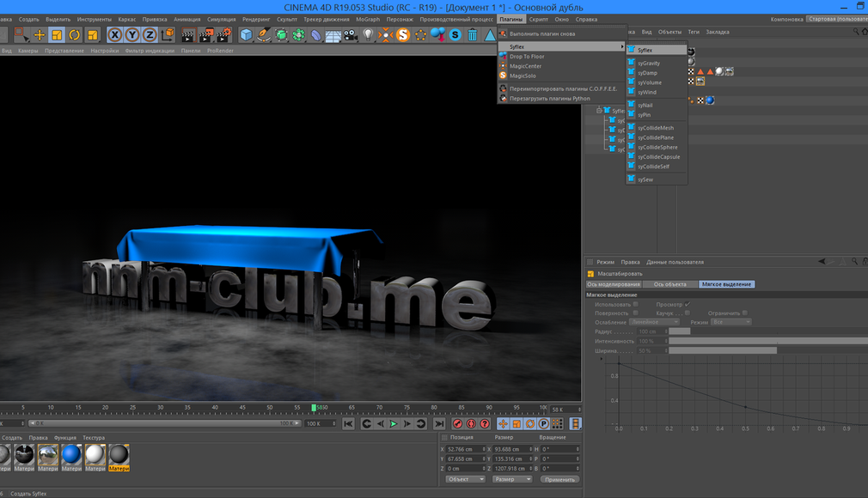868x498 pixels.
Task: Open Ослабление Линейное dropdown
Action: (x=654, y=322)
